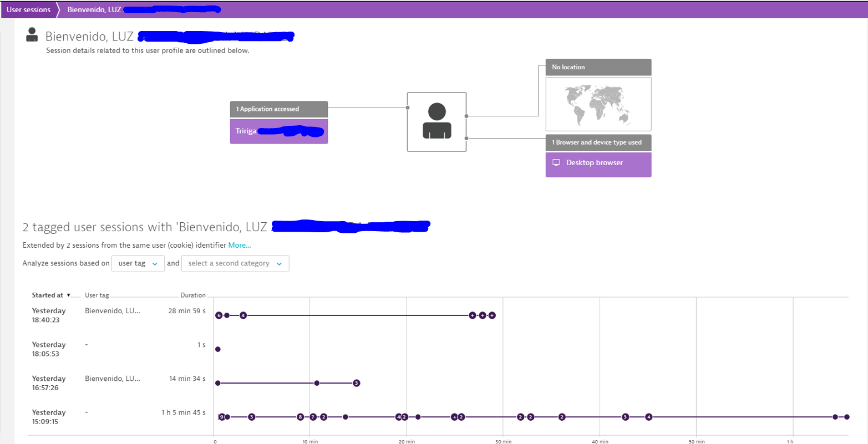Open the session started Yesterday 18:40:23
This screenshot has height=444, width=868.
49,315
